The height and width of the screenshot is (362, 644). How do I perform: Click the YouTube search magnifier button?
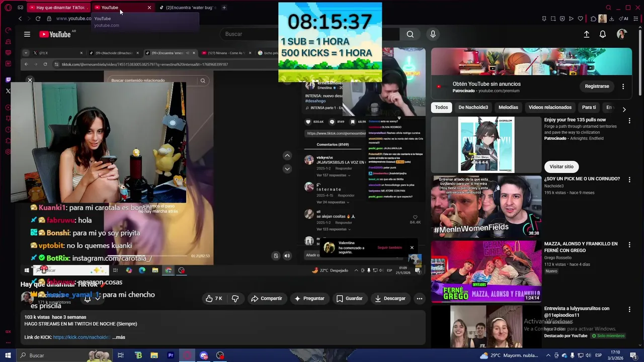click(410, 34)
